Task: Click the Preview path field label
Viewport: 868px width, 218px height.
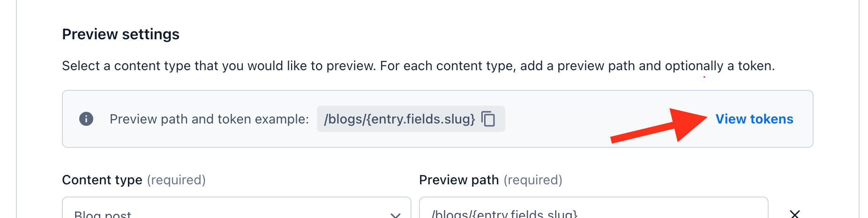Action: pyautogui.click(x=459, y=180)
